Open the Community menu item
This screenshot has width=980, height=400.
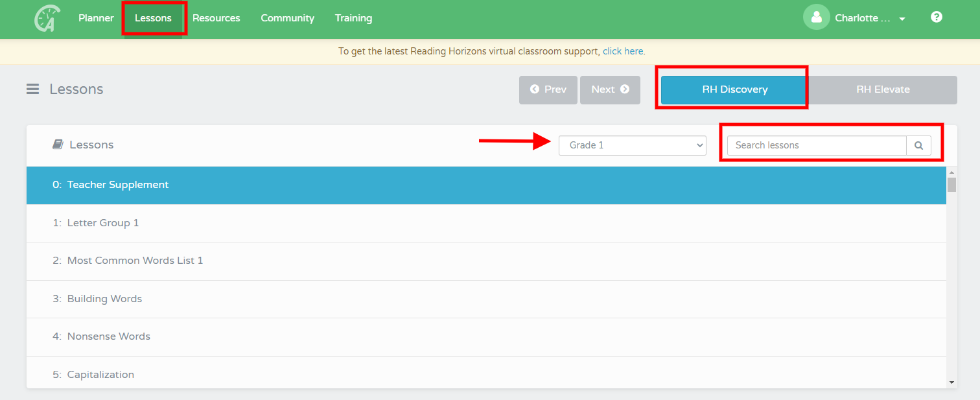point(287,18)
